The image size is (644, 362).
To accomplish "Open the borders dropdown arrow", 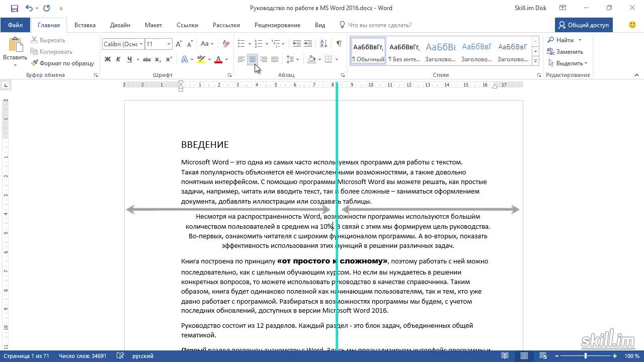I will point(337,59).
